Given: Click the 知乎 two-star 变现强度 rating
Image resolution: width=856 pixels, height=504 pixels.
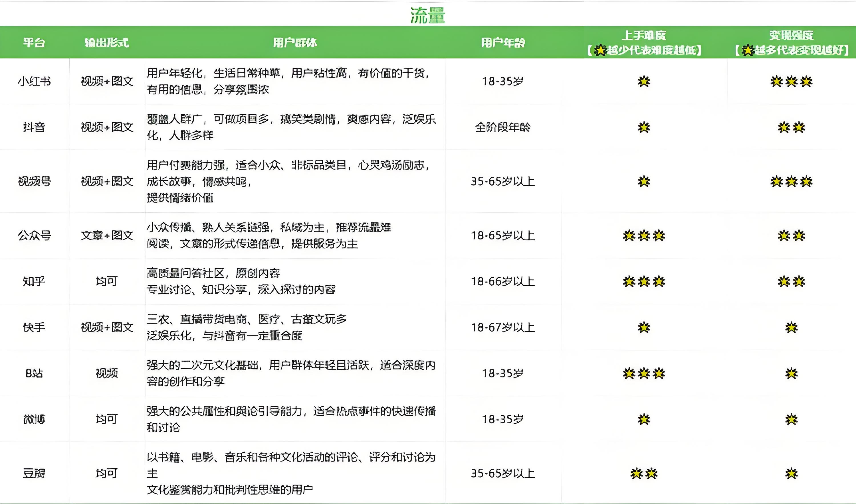Looking at the screenshot, I should pos(792,281).
